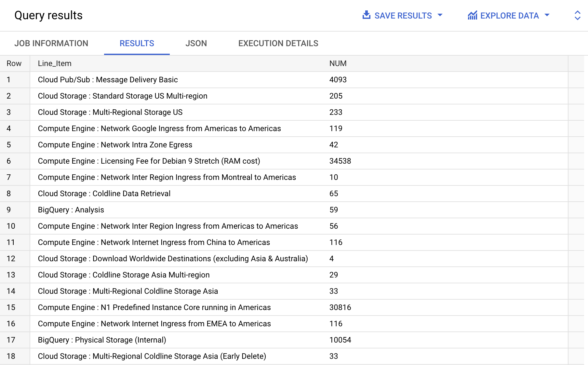Viewport: 588px width, 365px height.
Task: Click the NUM value 59
Action: tap(334, 210)
